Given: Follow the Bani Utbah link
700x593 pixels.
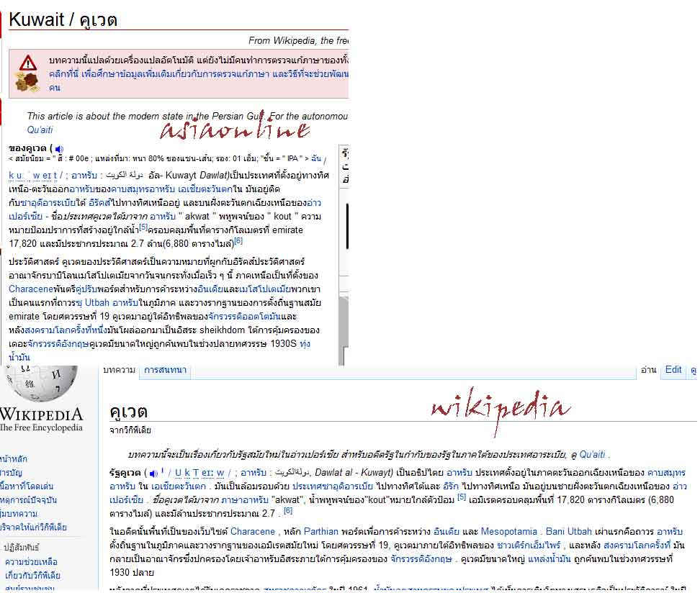Looking at the screenshot, I should pyautogui.click(x=569, y=532).
